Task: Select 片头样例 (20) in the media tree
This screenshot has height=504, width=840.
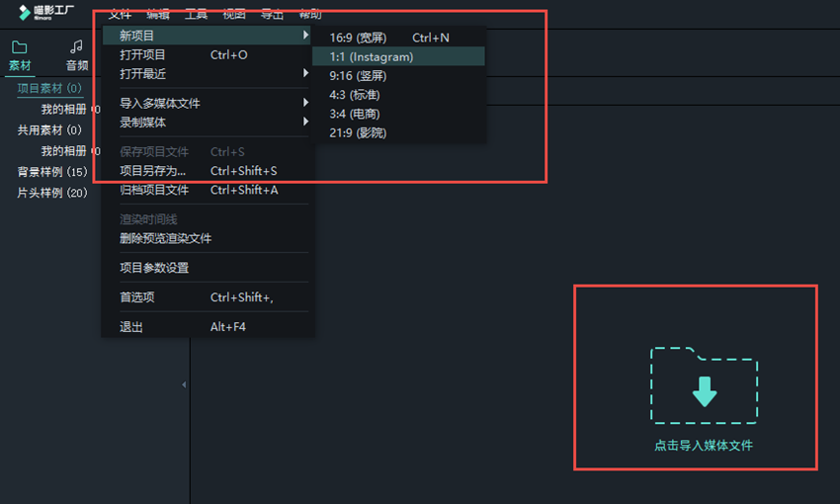Action: click(52, 193)
